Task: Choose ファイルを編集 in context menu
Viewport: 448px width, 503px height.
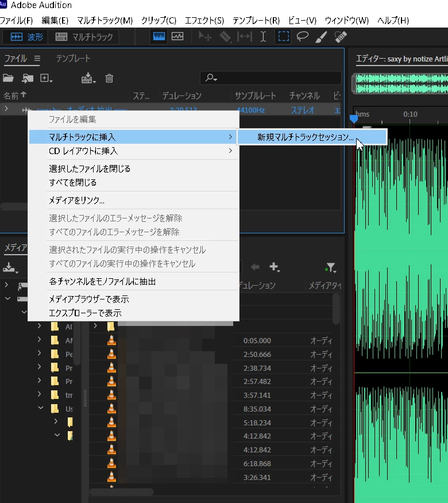Action: (x=133, y=120)
